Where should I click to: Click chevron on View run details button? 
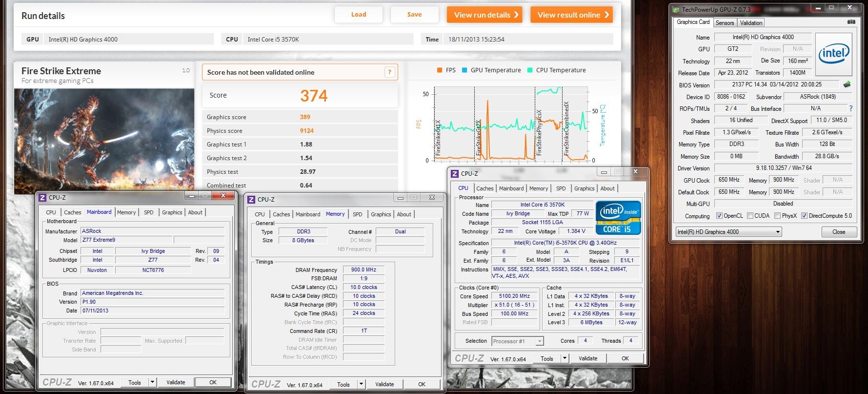point(516,15)
